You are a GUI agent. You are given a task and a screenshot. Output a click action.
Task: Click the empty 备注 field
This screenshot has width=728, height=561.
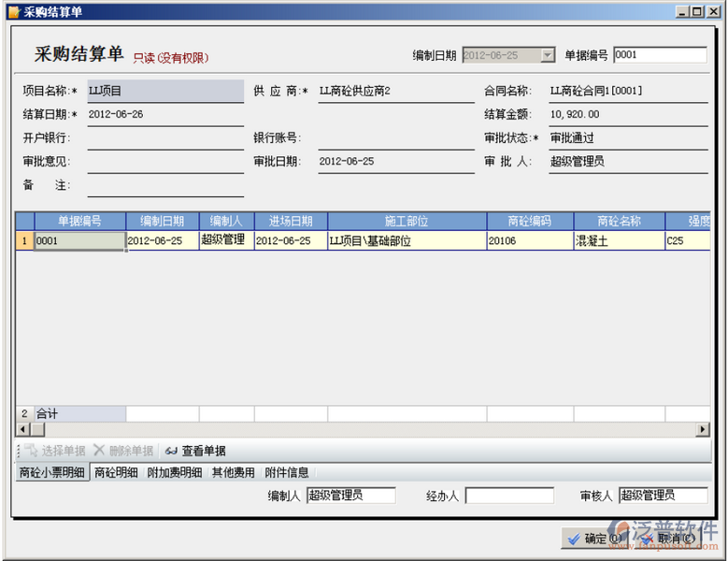[165, 185]
